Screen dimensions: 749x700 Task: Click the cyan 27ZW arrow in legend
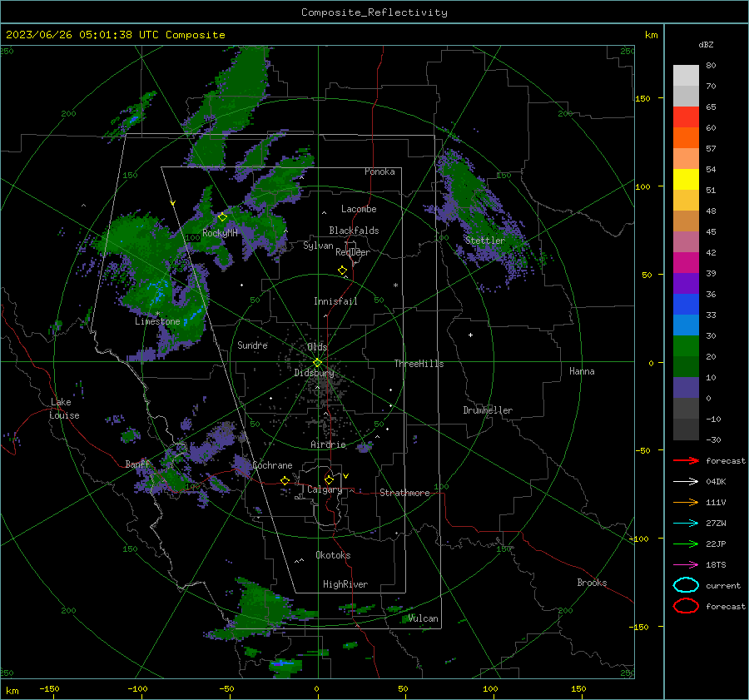tap(686, 524)
